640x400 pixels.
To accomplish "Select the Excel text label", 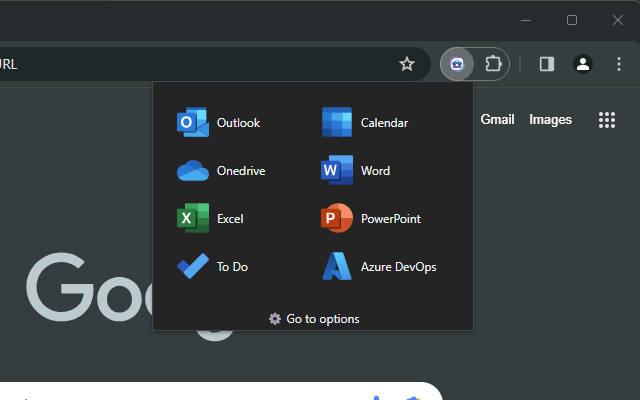I will pos(230,219).
